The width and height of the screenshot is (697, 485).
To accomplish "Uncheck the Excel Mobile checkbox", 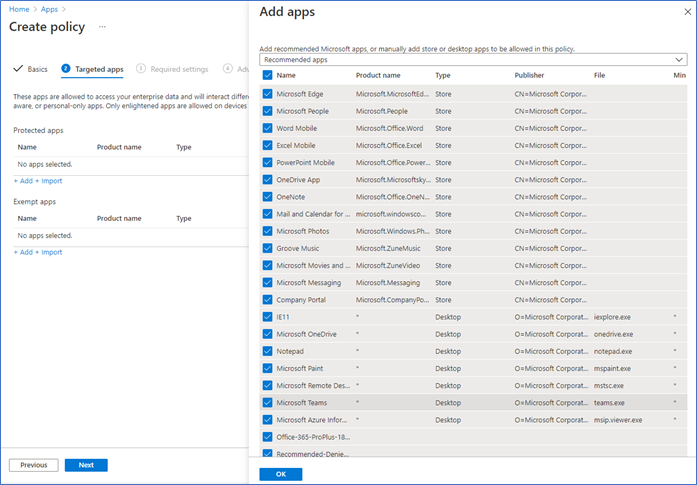I will click(267, 145).
